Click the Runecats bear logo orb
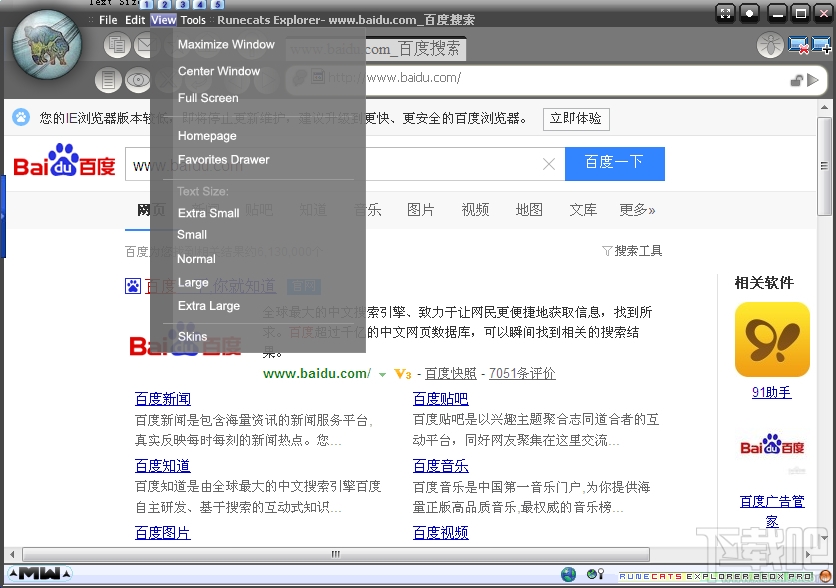Viewport: 836px width, 588px height. tap(47, 44)
